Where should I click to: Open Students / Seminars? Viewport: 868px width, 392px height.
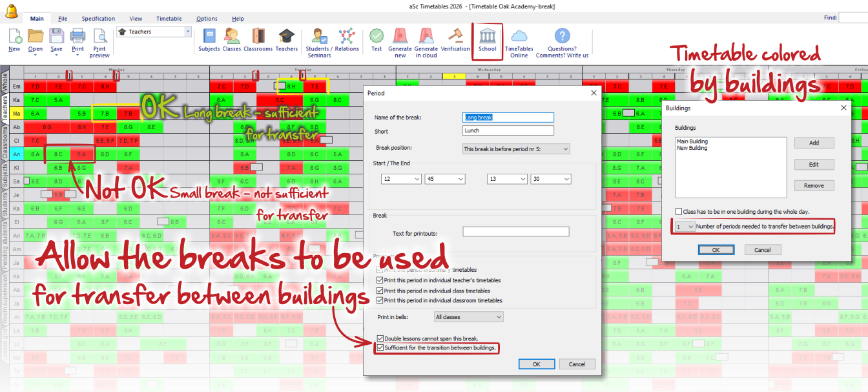coord(318,43)
